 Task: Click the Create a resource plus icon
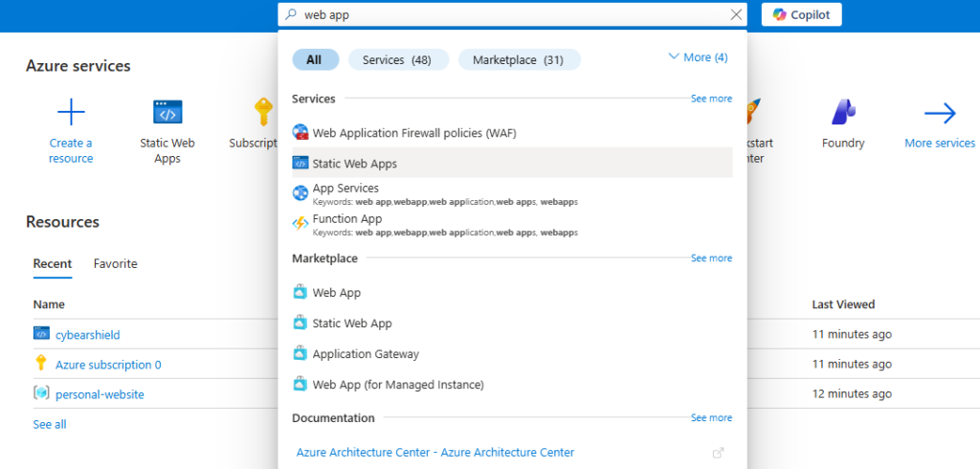click(x=71, y=113)
